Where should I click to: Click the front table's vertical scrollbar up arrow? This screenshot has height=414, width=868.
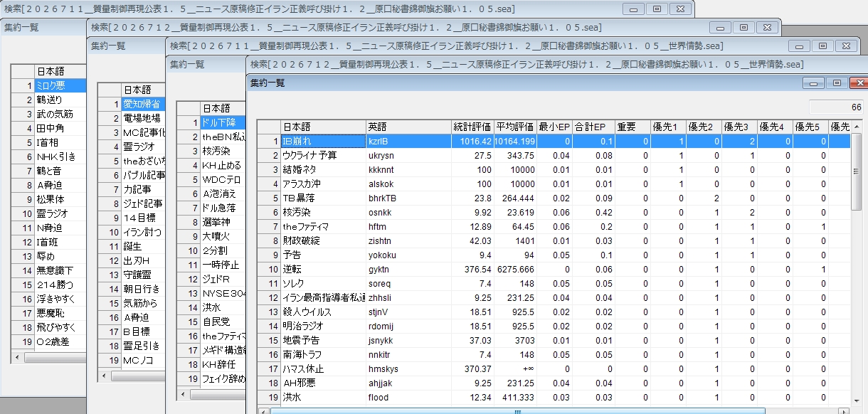click(856, 126)
